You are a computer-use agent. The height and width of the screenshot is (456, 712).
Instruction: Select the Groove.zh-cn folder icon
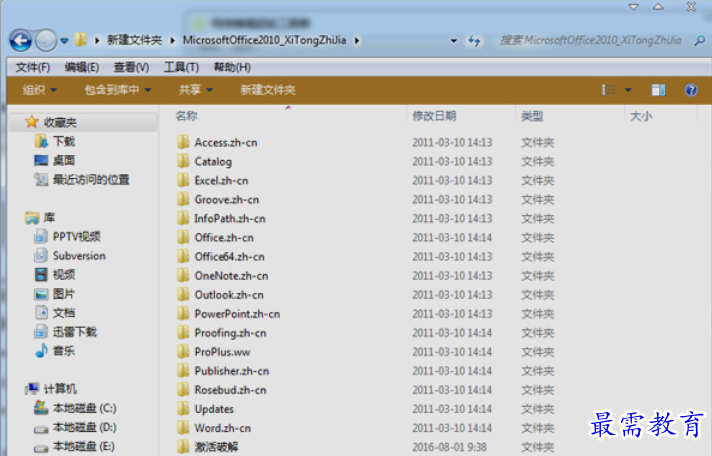[183, 199]
